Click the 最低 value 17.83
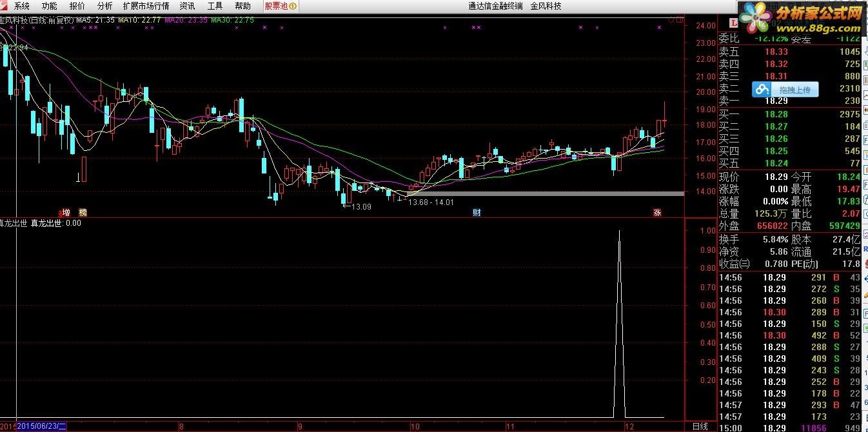Viewport: 868px width, 432px height. tap(849, 201)
